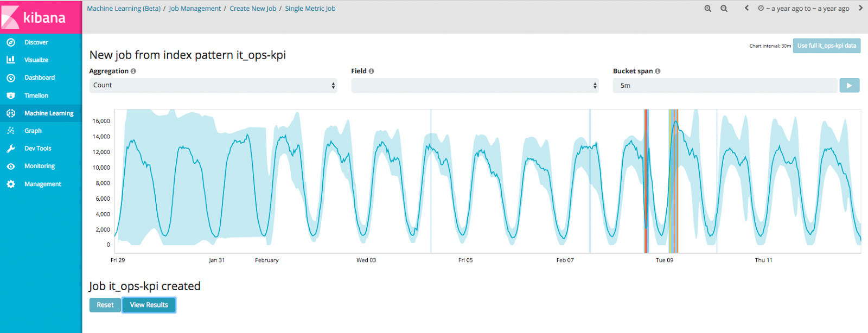
Task: Zoom out with the magnifier minus icon
Action: tap(724, 9)
